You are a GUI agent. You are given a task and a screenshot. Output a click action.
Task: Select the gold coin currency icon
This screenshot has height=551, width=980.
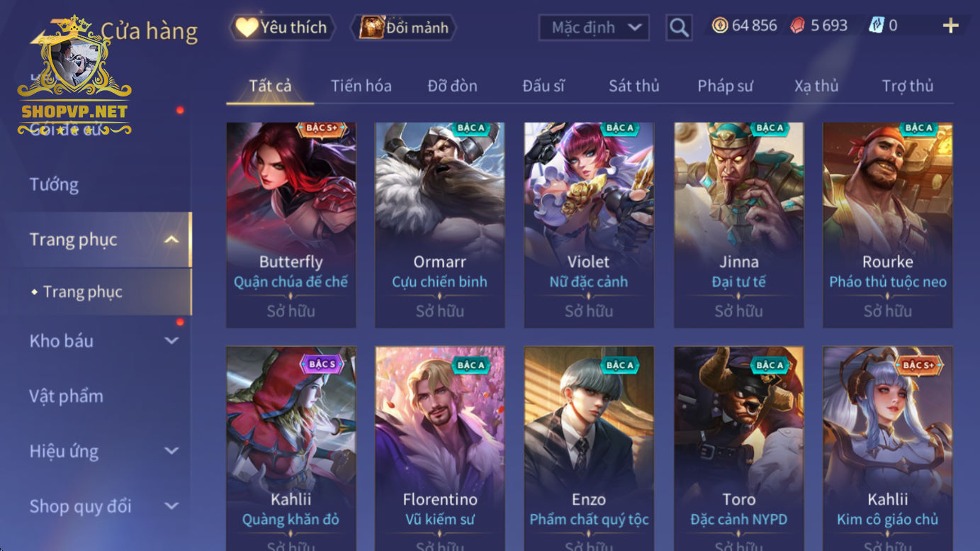tap(720, 26)
